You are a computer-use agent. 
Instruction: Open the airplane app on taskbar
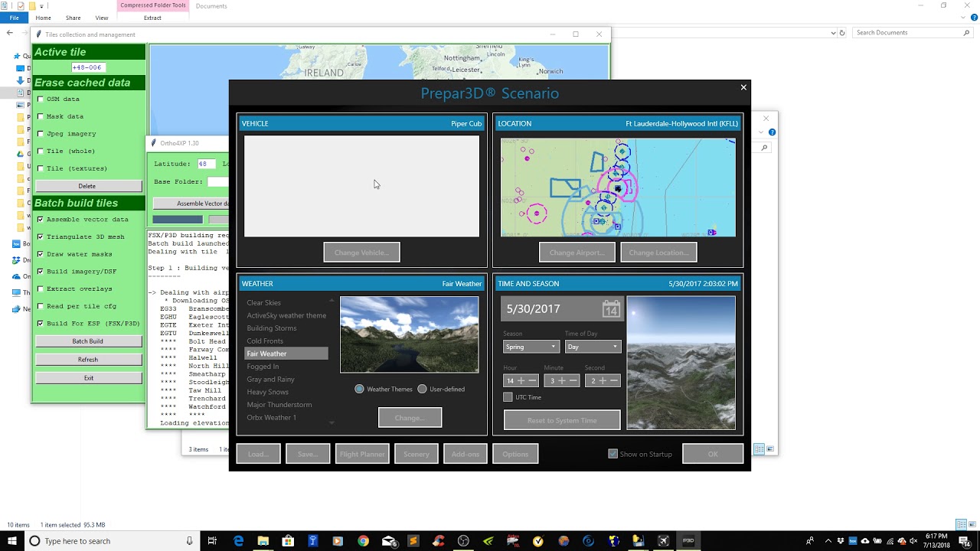pyautogui.click(x=663, y=541)
